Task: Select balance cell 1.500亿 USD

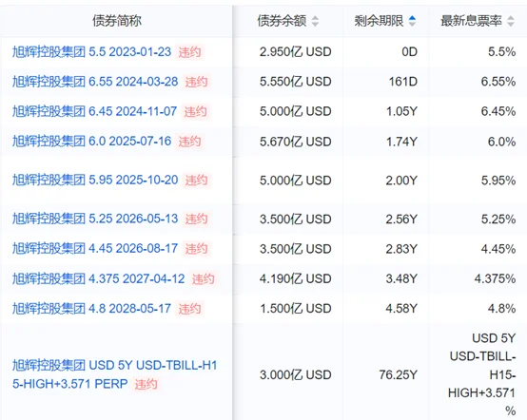Action: 296,309
